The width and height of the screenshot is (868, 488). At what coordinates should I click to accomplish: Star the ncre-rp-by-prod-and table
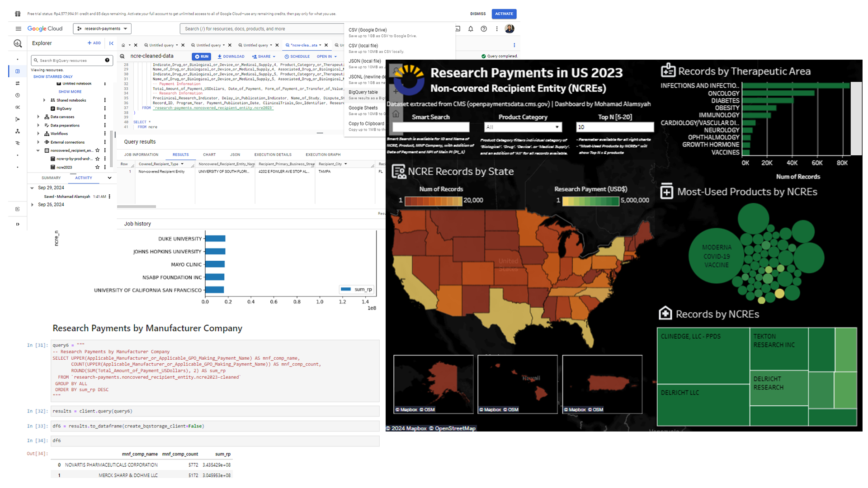[x=97, y=159]
